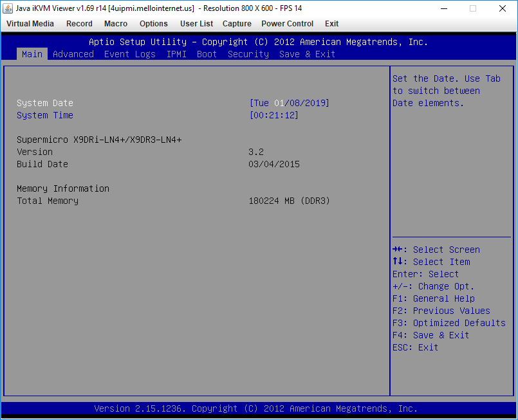This screenshot has width=518, height=420.
Task: Click the ESC: Exit hint
Action: point(415,347)
